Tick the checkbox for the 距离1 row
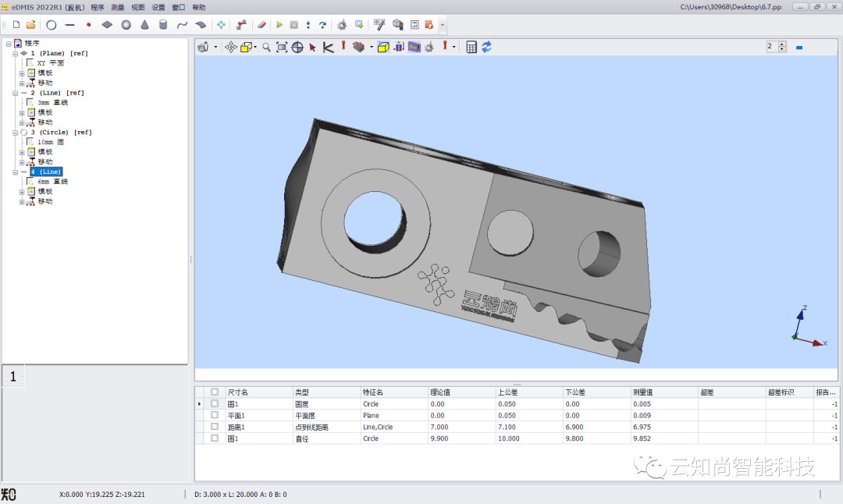This screenshot has height=504, width=843. (215, 427)
